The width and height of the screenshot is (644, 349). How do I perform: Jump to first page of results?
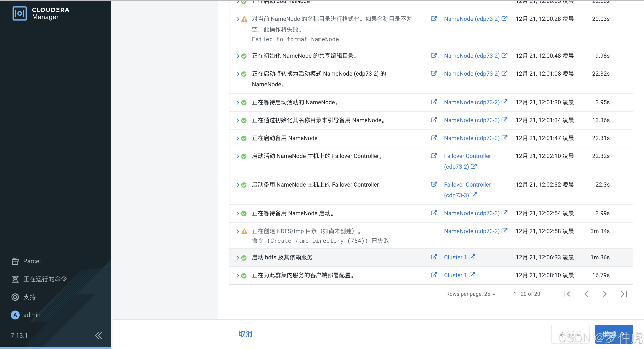point(567,294)
